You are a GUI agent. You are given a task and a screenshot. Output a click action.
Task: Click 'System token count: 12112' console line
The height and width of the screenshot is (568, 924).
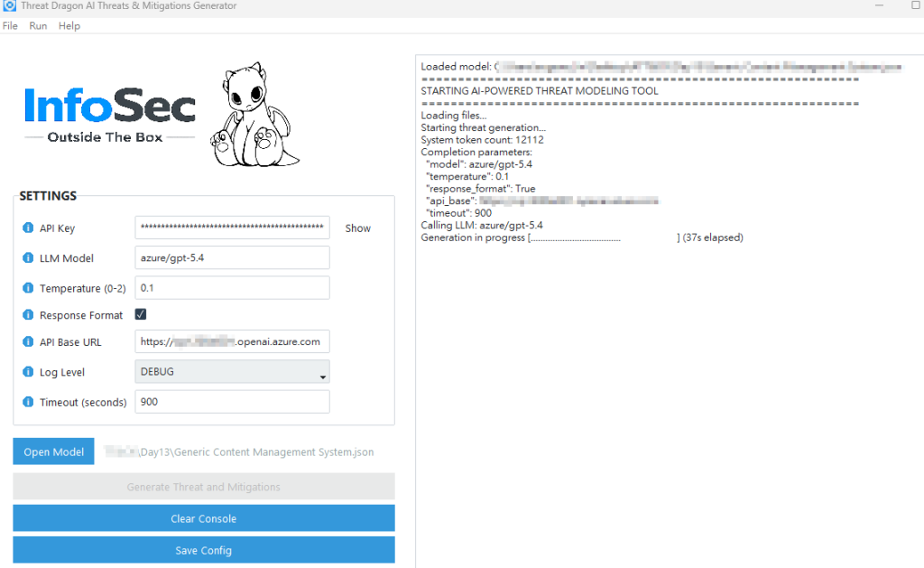click(x=482, y=140)
